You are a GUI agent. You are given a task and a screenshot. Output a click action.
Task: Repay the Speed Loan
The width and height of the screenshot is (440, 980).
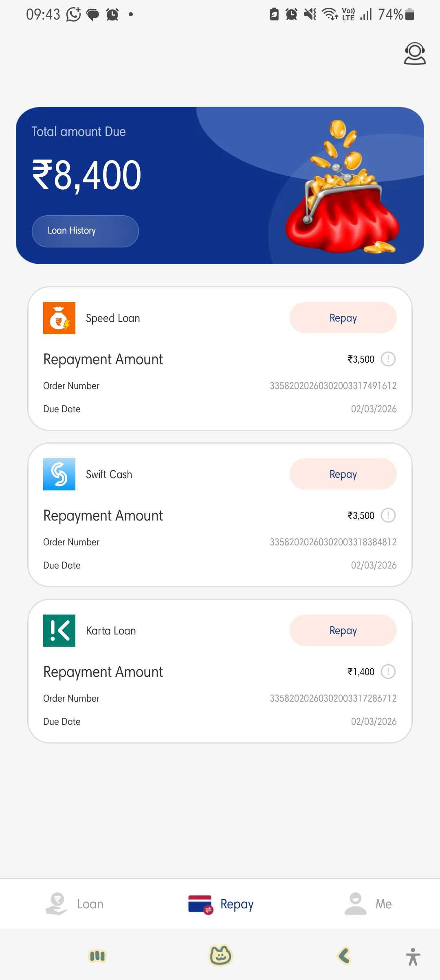(x=343, y=318)
